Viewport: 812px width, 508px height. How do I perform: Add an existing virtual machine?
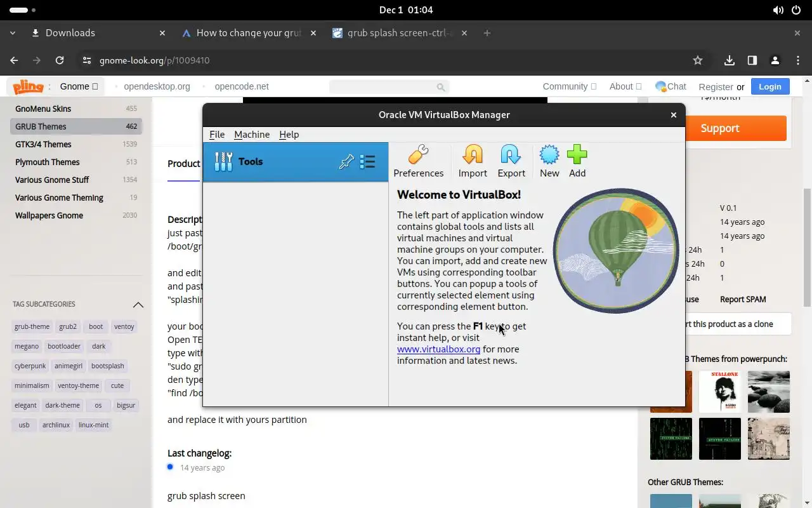(577, 161)
